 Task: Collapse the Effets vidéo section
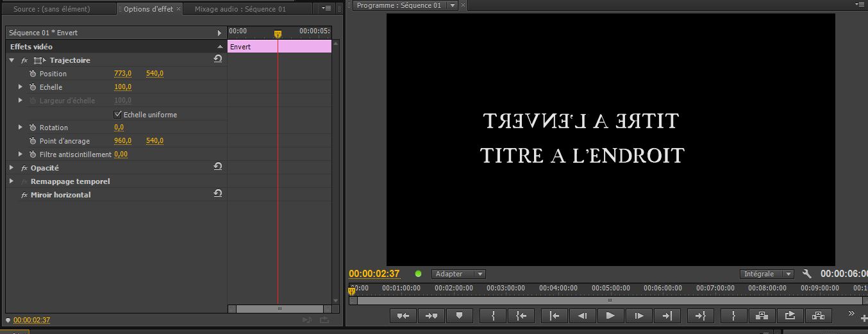[x=220, y=47]
